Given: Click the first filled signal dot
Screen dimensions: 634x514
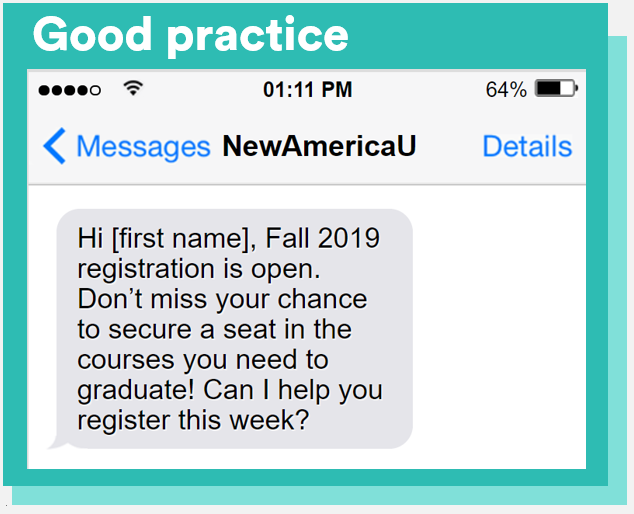Looking at the screenshot, I should (44, 90).
